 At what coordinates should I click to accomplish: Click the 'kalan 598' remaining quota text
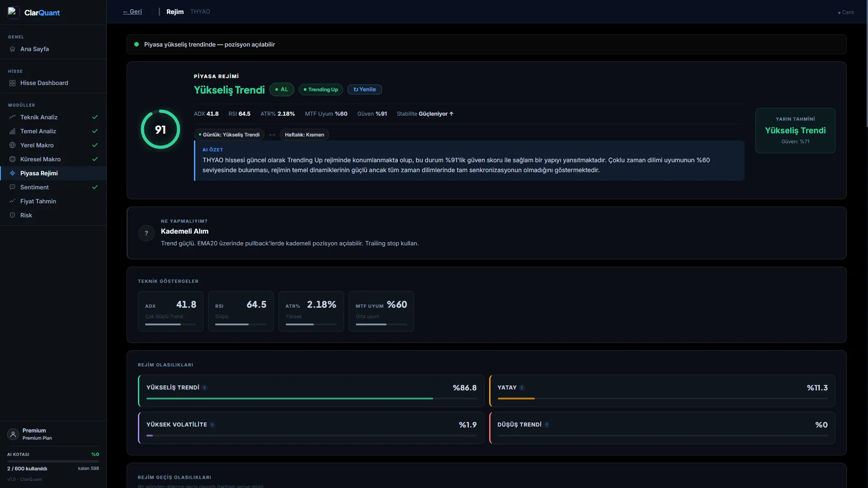click(89, 469)
